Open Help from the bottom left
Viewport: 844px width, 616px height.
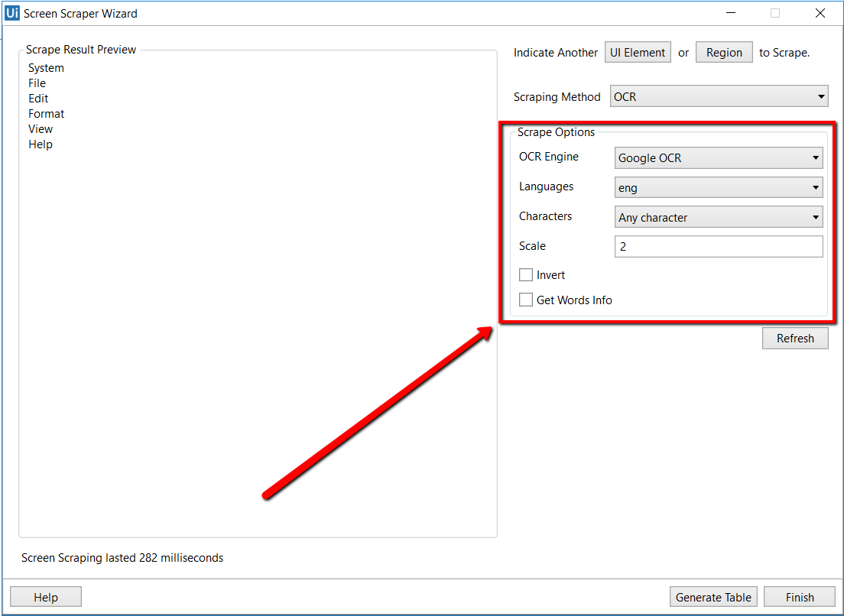coord(45,597)
